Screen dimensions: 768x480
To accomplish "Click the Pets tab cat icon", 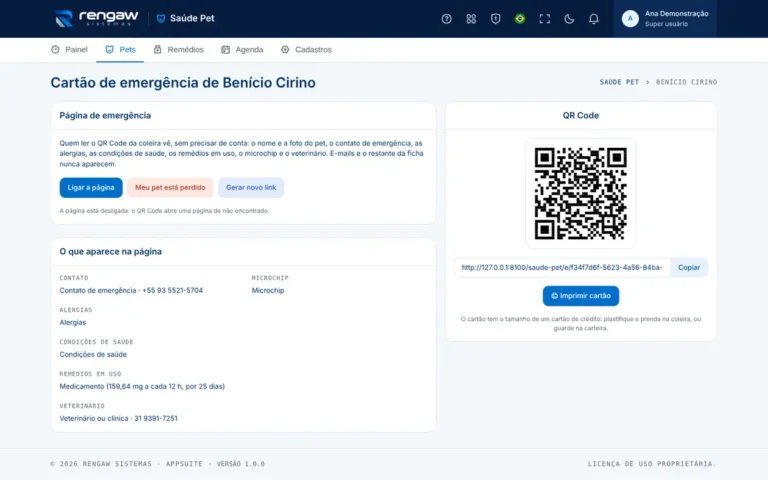I will click(109, 49).
